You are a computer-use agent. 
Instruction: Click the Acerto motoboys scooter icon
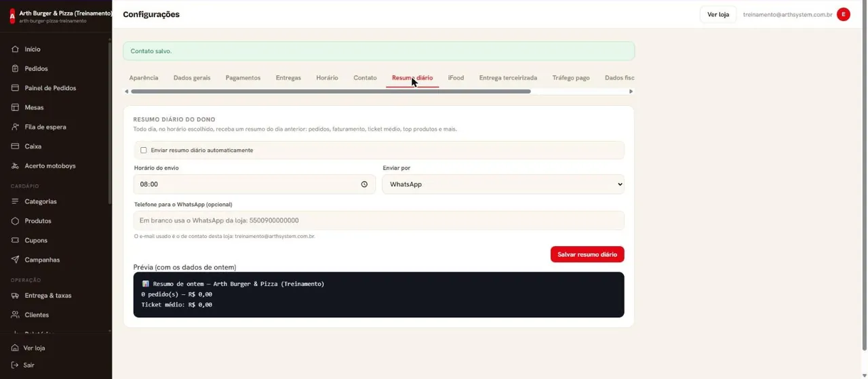(15, 165)
